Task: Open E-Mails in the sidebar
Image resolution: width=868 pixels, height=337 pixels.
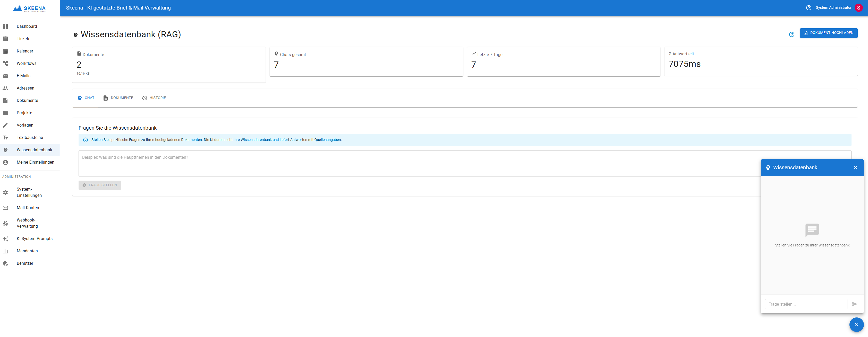Action: (x=24, y=76)
